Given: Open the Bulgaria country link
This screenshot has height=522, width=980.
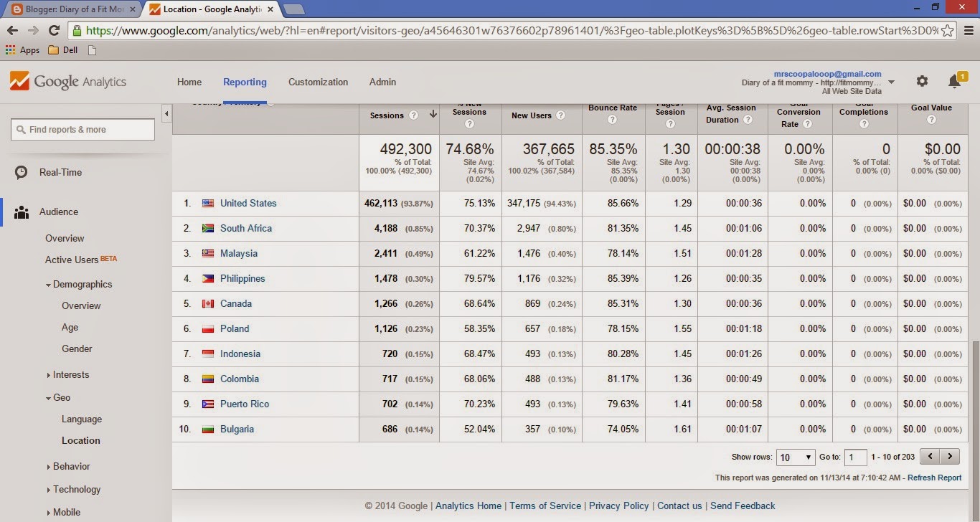Looking at the screenshot, I should pyautogui.click(x=237, y=429).
